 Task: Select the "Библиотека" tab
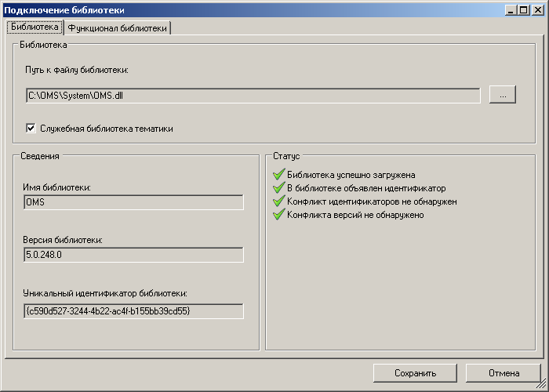click(x=35, y=27)
